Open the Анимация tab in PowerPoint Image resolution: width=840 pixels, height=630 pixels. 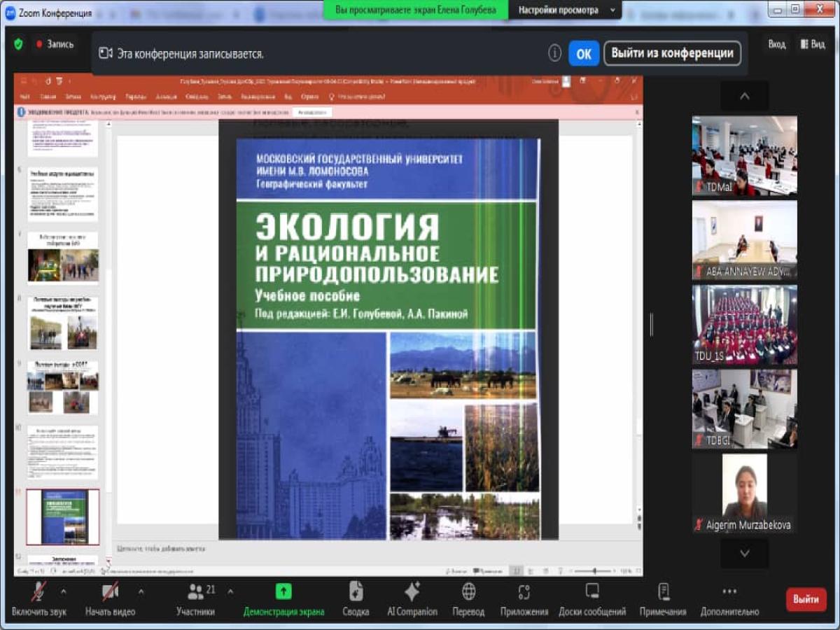pyautogui.click(x=167, y=97)
